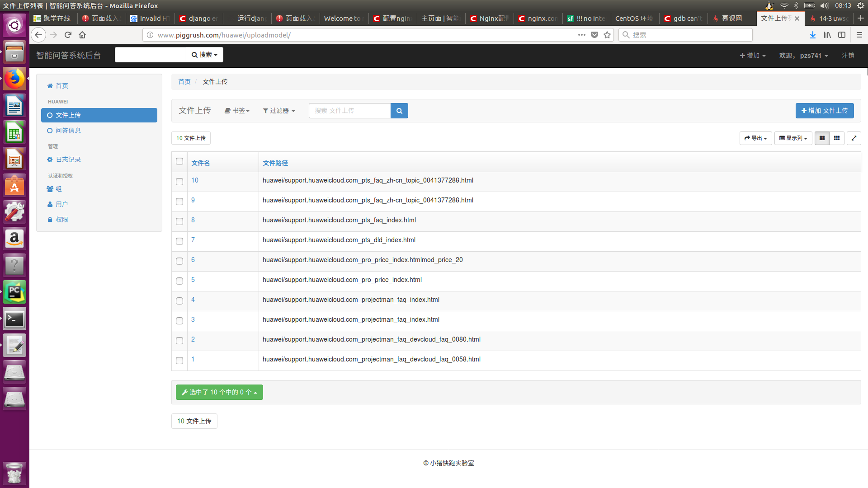Click the Firefox home icon
Image resolution: width=868 pixels, height=488 pixels.
pos(82,35)
